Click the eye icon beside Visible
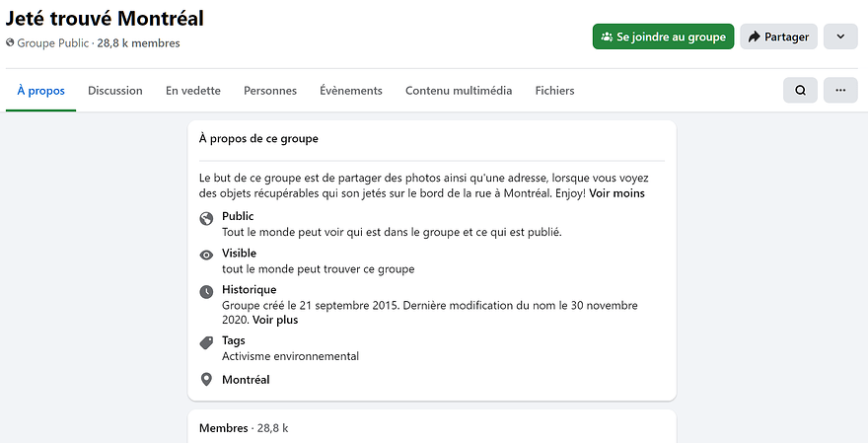The width and height of the screenshot is (868, 443). pos(206,256)
